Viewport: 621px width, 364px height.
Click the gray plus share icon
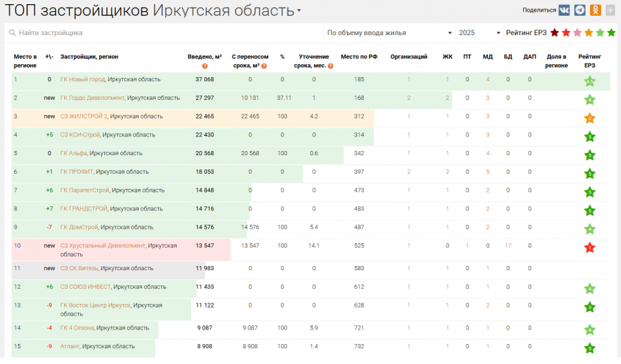pyautogui.click(x=610, y=10)
